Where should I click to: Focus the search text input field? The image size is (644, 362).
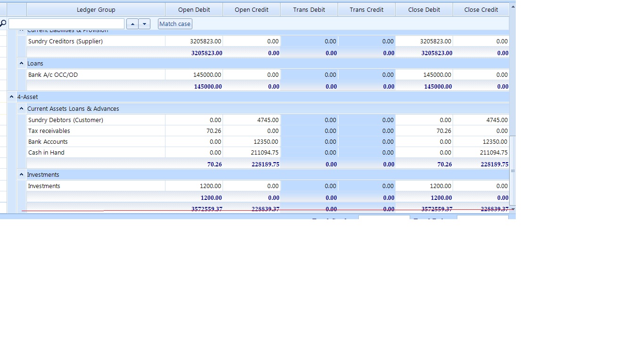tap(66, 24)
